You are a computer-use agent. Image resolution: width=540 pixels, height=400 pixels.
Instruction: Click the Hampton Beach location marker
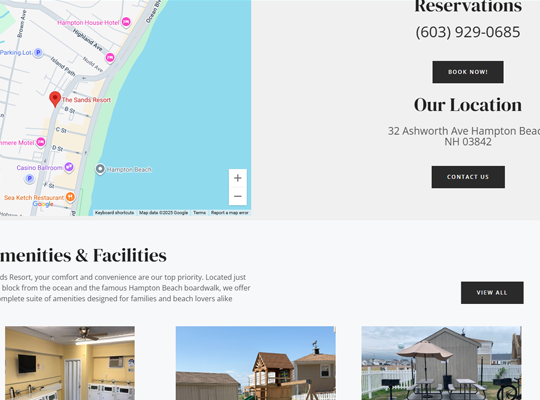pos(100,169)
